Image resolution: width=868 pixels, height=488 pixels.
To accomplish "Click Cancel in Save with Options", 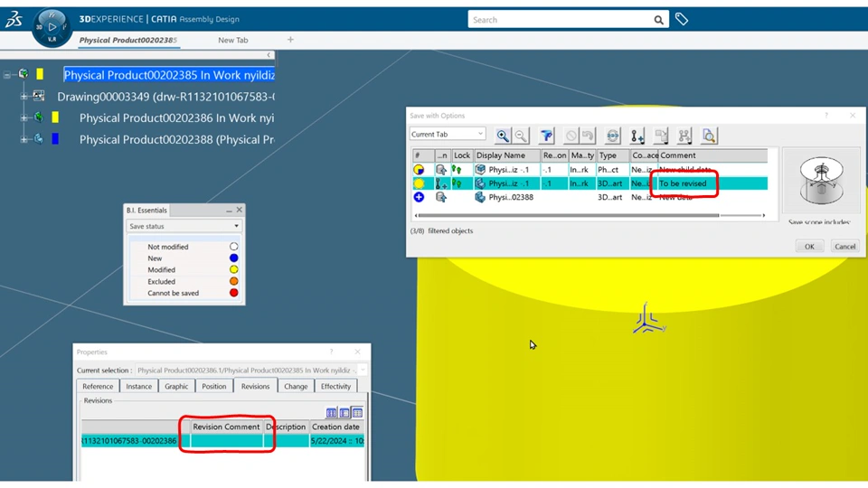I will coord(844,246).
